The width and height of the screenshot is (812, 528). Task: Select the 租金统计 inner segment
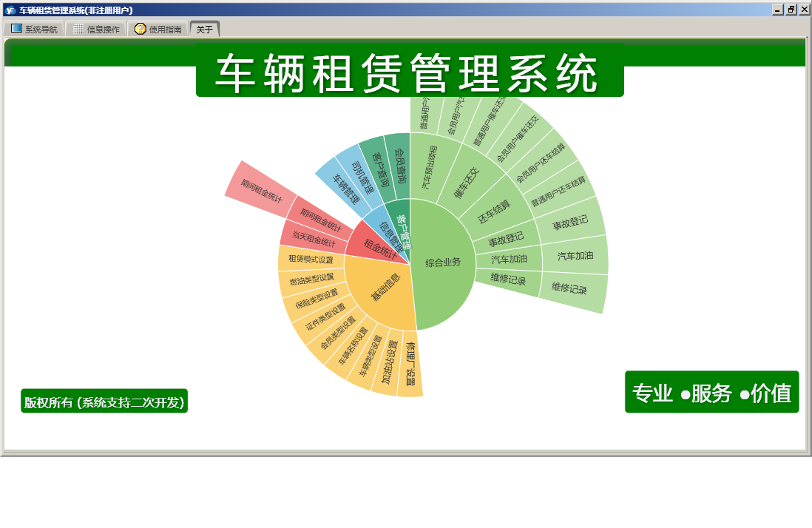click(x=379, y=248)
